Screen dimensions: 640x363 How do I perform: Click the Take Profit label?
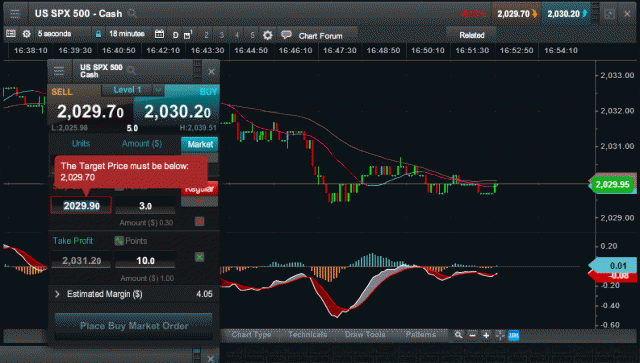[x=73, y=241]
